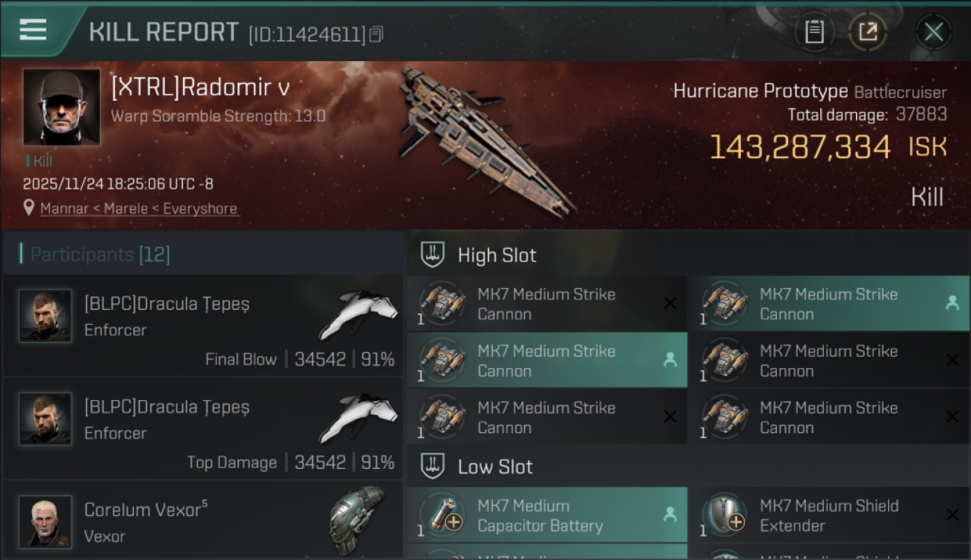Click the 143,287,334 ISK value
This screenshot has height=560, width=971.
[x=799, y=147]
